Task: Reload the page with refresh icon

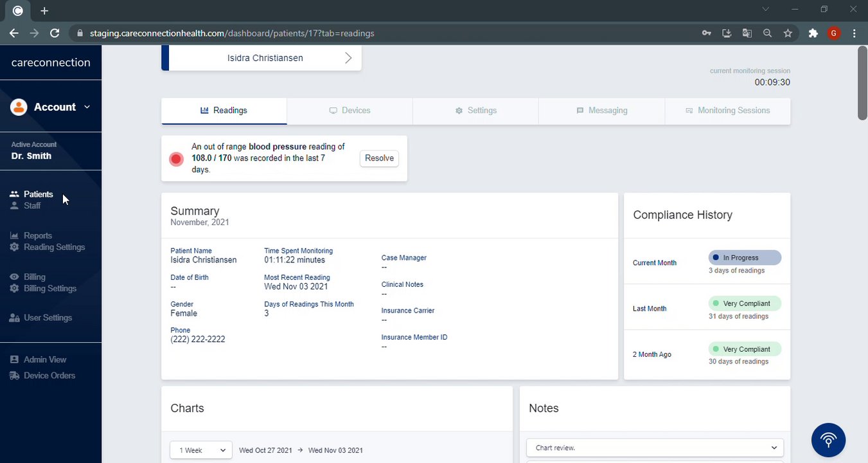Action: click(55, 33)
